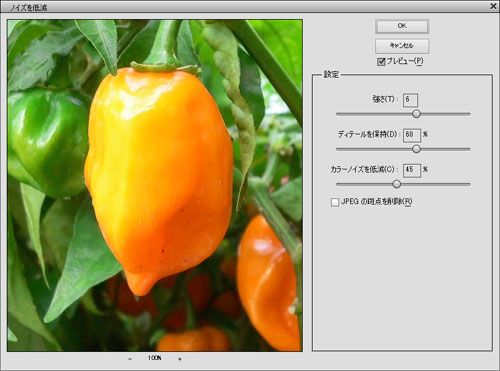Click the カラーノイズを低減 slider handle
Image resolution: width=500 pixels, height=371 pixels.
click(x=396, y=184)
